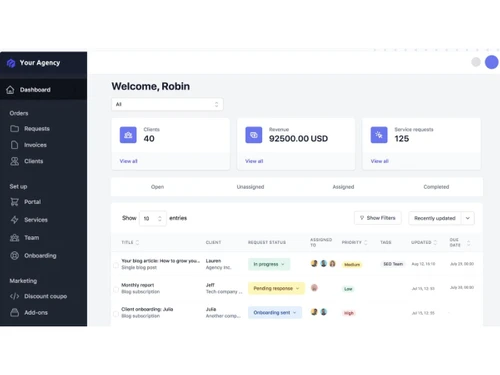This screenshot has height=375, width=500.
Task: Select checkbox for blog article row
Action: (x=116, y=265)
